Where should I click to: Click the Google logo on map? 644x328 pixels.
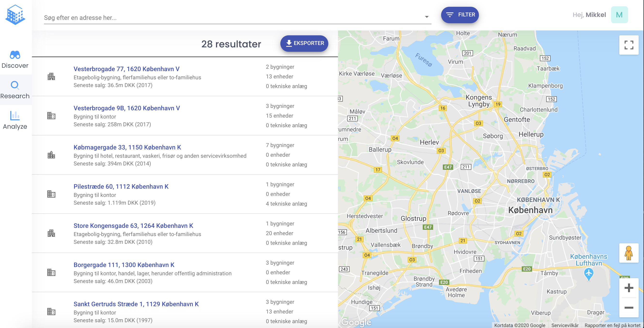(x=356, y=322)
